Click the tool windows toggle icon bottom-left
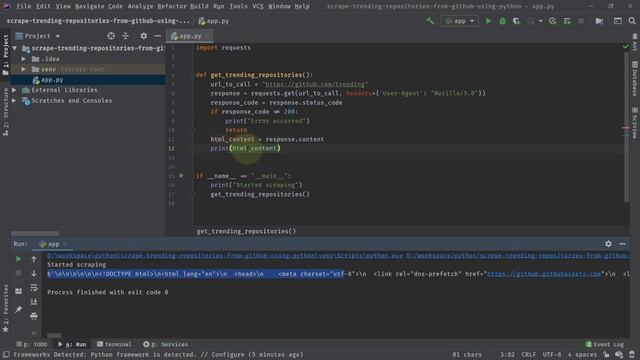Screen dimensions: 640x360 (6, 355)
